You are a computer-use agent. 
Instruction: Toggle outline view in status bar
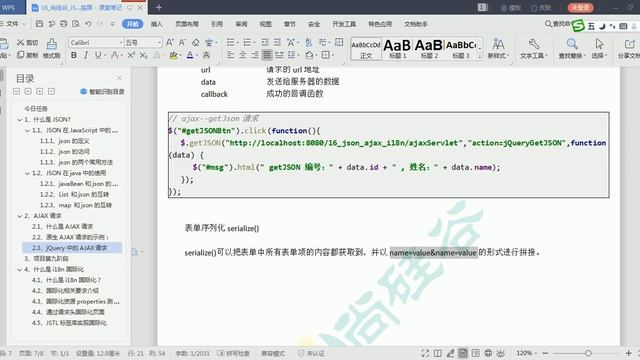pos(476,353)
